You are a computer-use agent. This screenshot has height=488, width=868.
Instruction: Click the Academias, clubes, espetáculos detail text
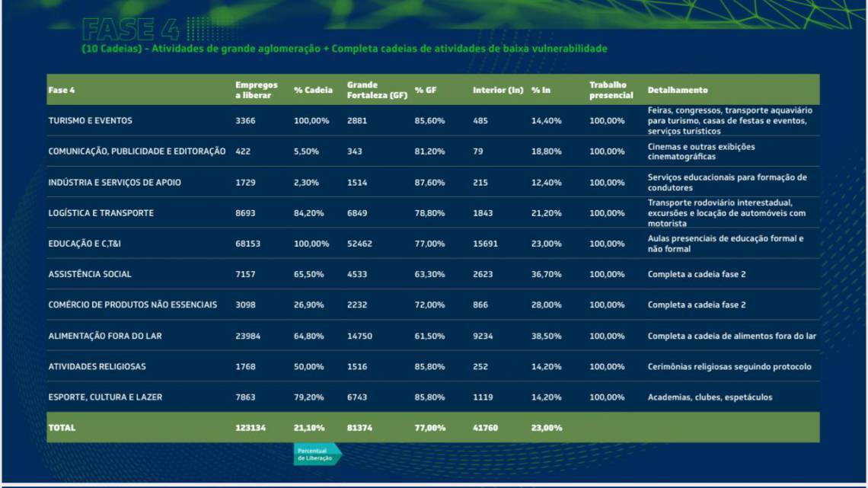(x=710, y=397)
